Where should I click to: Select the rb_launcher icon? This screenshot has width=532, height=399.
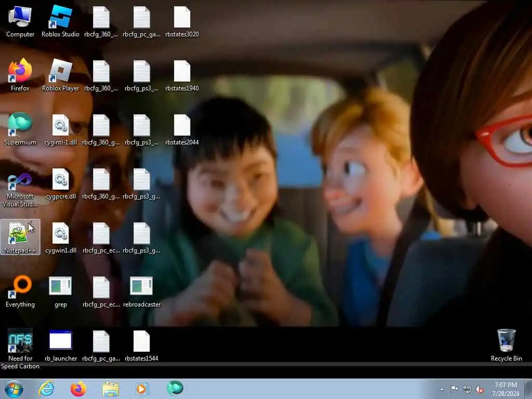60,345
